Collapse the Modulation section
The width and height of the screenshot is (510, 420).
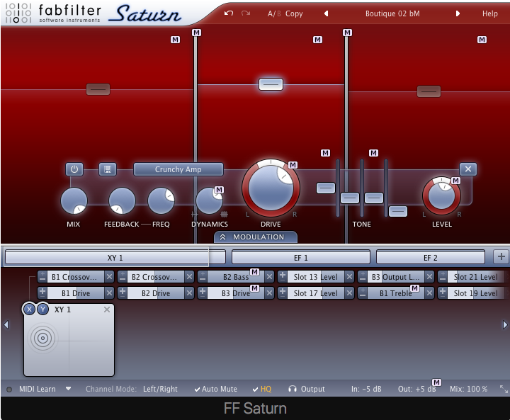coord(255,237)
